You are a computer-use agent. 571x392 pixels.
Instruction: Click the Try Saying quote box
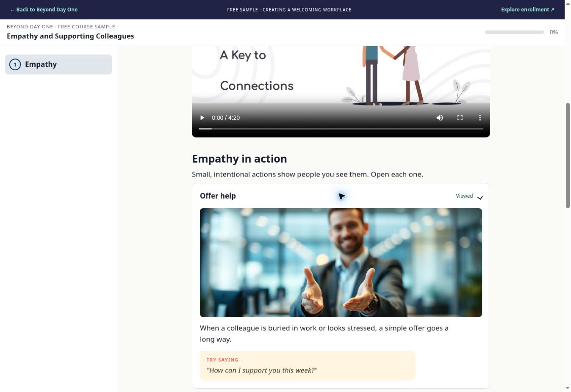[308, 366]
